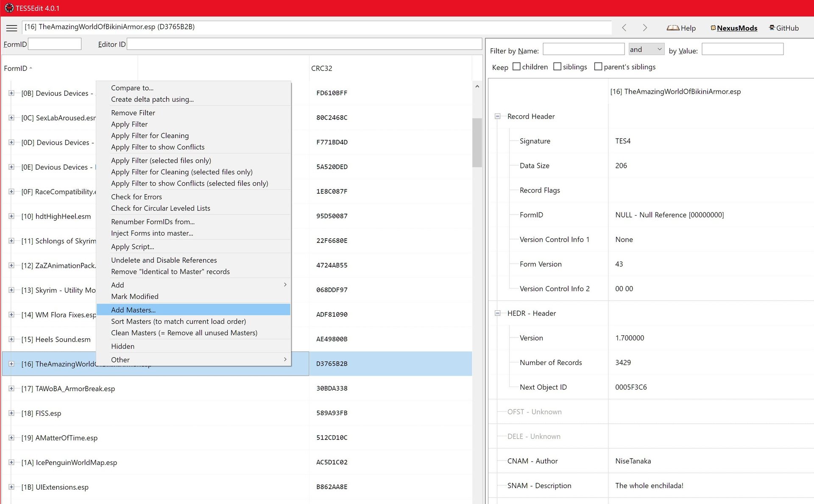The height and width of the screenshot is (504, 814).
Task: Choose Check for Errors
Action: tap(193, 197)
